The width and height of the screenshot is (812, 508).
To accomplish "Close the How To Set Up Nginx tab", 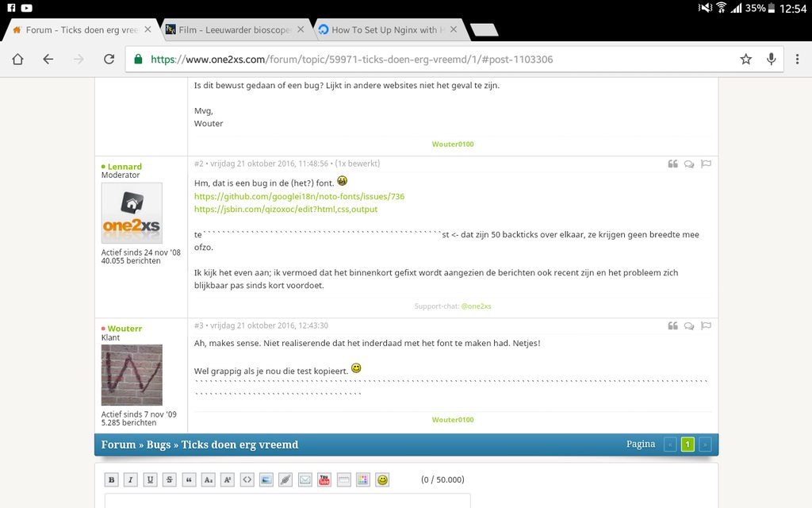I will [454, 29].
